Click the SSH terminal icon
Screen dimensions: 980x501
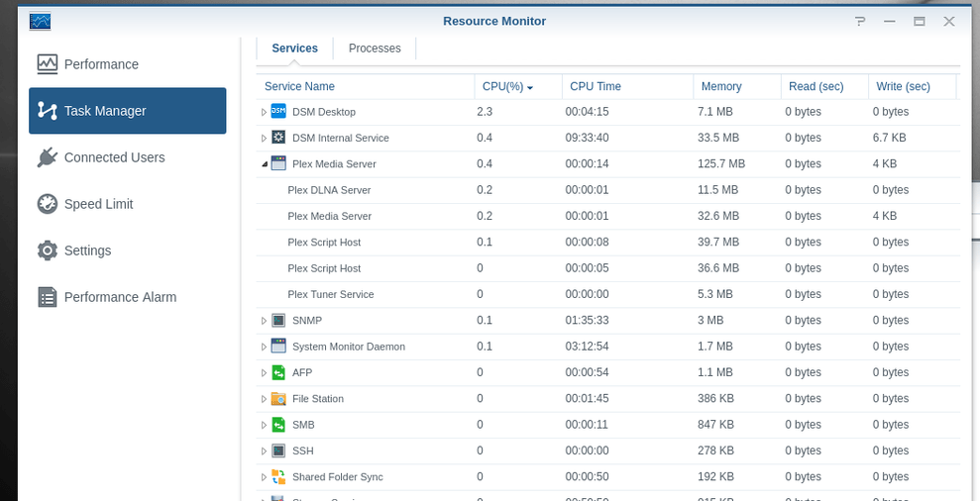(x=278, y=451)
